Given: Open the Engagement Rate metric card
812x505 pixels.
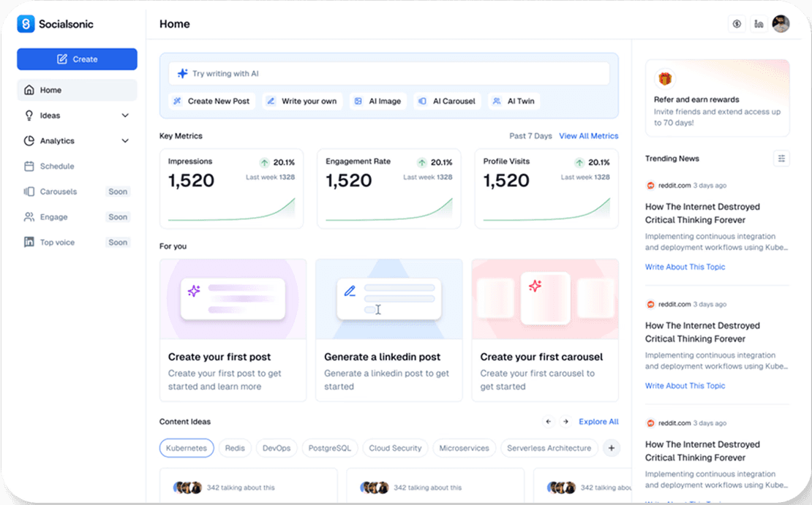Looking at the screenshot, I should click(389, 189).
